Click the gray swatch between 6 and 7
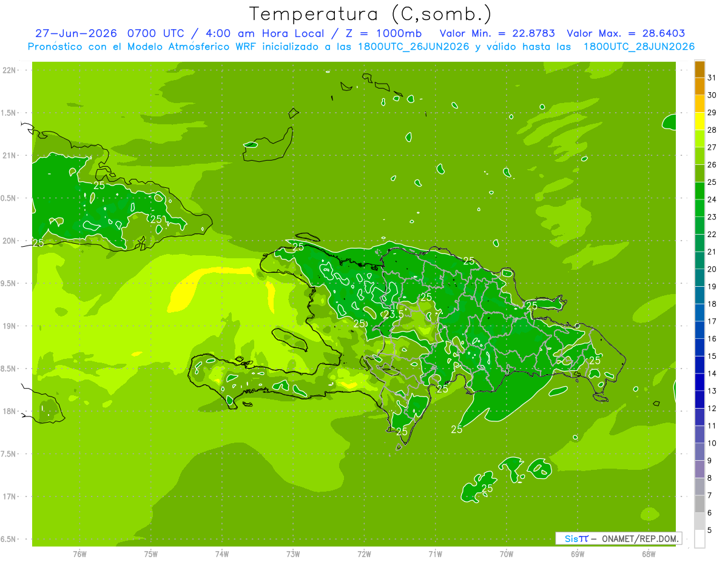This screenshot has width=728, height=562. pyautogui.click(x=699, y=504)
